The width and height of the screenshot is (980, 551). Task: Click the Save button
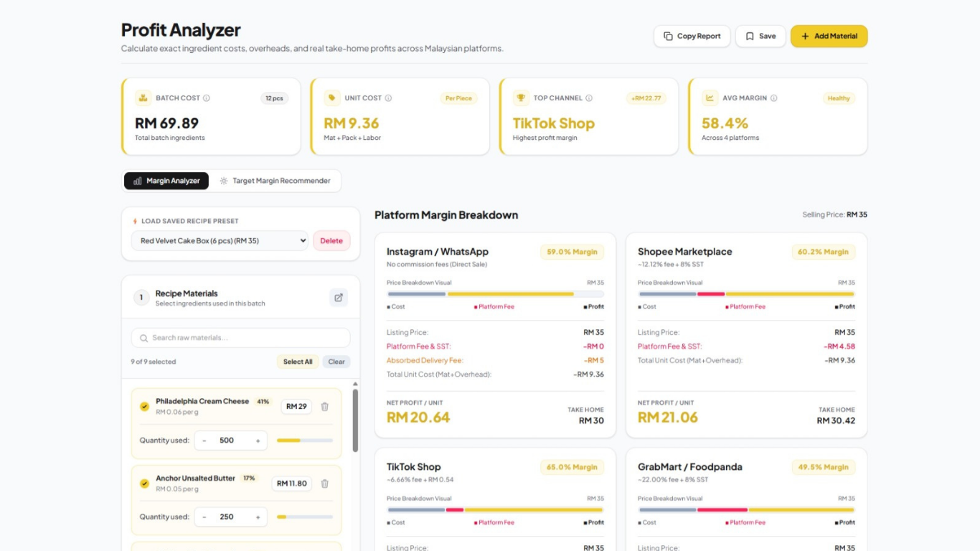coord(760,37)
